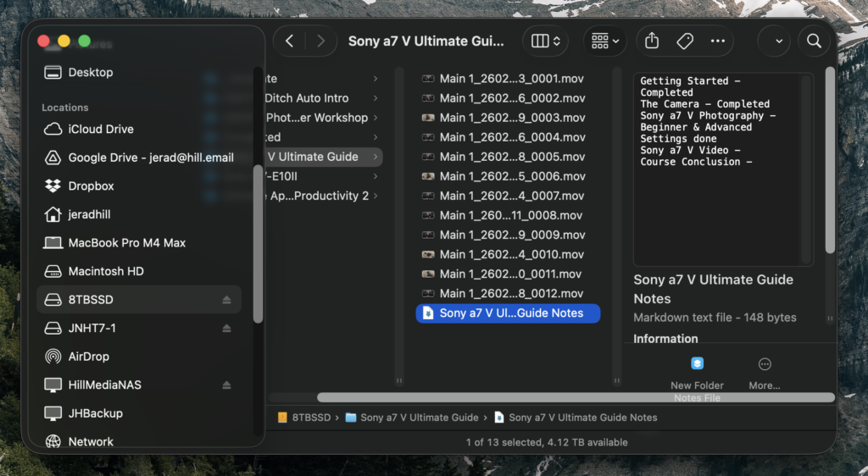Expand the -E10II folder chevron

376,176
